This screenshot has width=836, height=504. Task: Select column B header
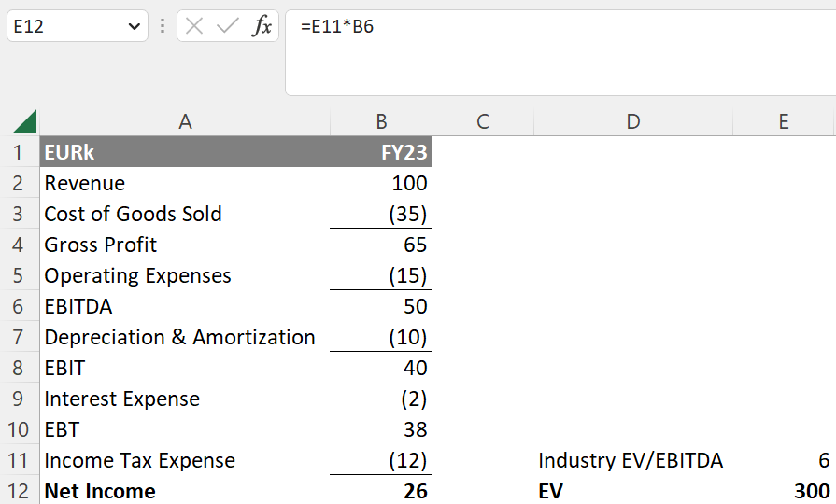tap(381, 121)
